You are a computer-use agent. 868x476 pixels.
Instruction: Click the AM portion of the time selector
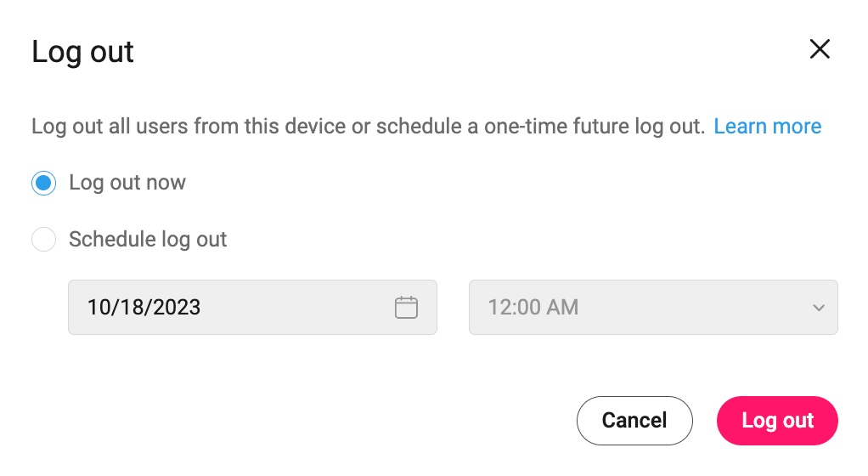tap(561, 308)
